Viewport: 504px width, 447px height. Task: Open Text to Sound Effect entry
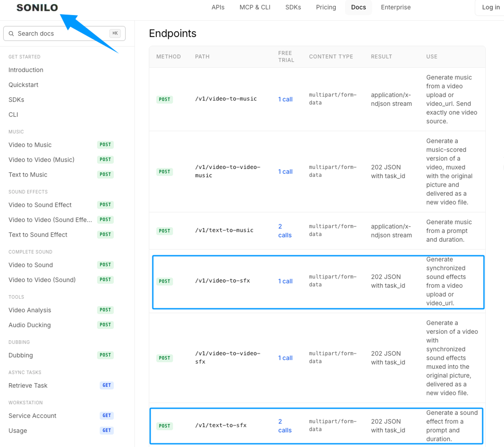click(x=38, y=235)
